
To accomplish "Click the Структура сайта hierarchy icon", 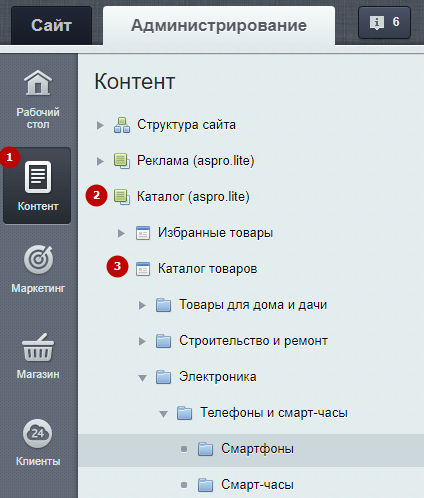I will pyautogui.click(x=122, y=125).
